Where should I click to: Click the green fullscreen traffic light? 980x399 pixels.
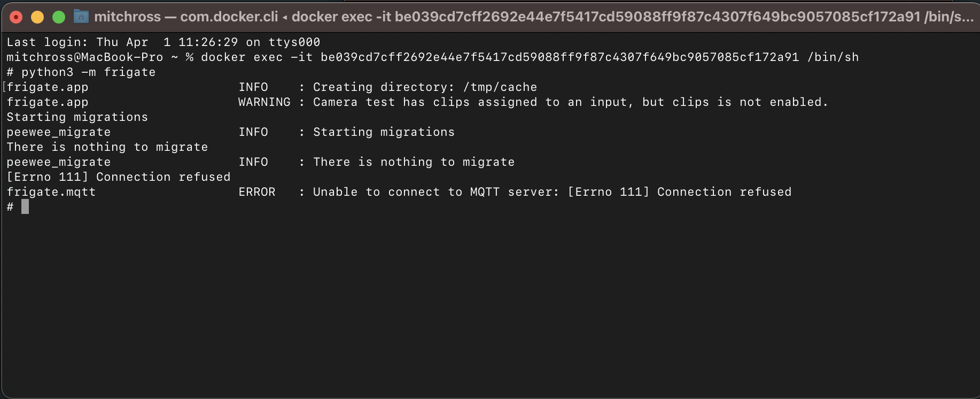click(58, 17)
